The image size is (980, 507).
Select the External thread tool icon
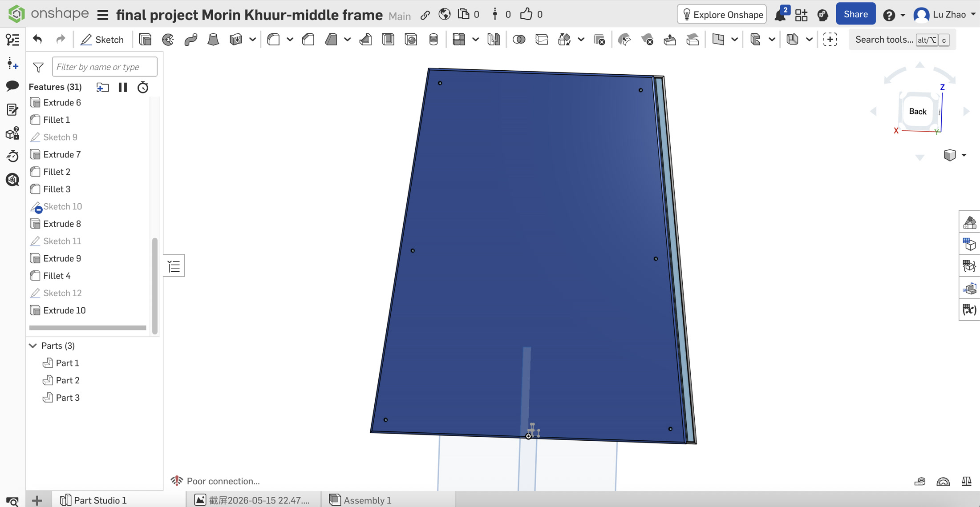tap(433, 40)
